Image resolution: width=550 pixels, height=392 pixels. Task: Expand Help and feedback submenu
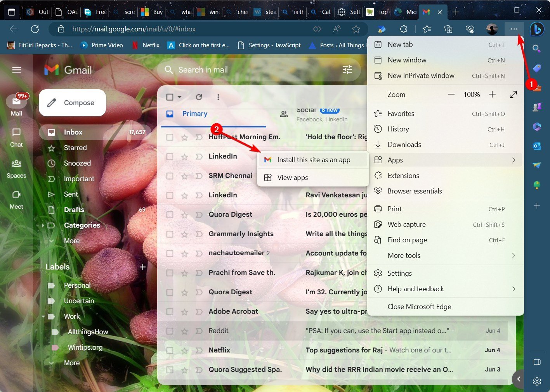point(514,288)
